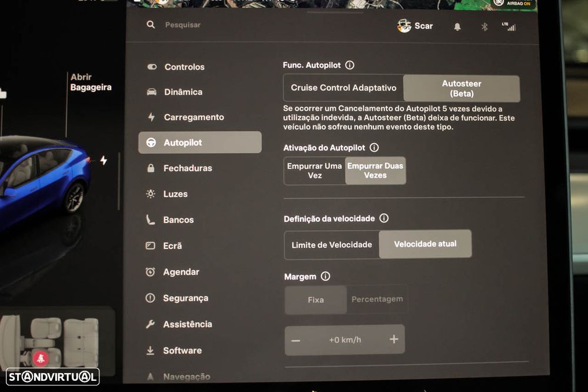
Task: Show info for Definição da velocidade
Action: pos(384,218)
